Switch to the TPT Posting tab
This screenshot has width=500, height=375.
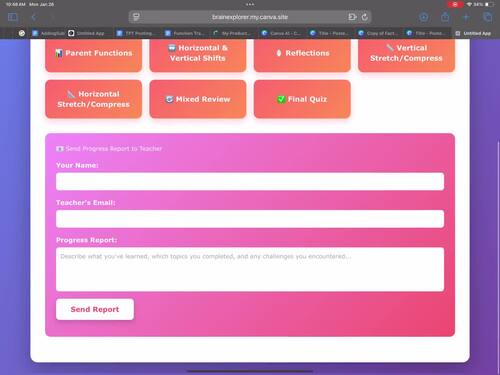(x=136, y=33)
